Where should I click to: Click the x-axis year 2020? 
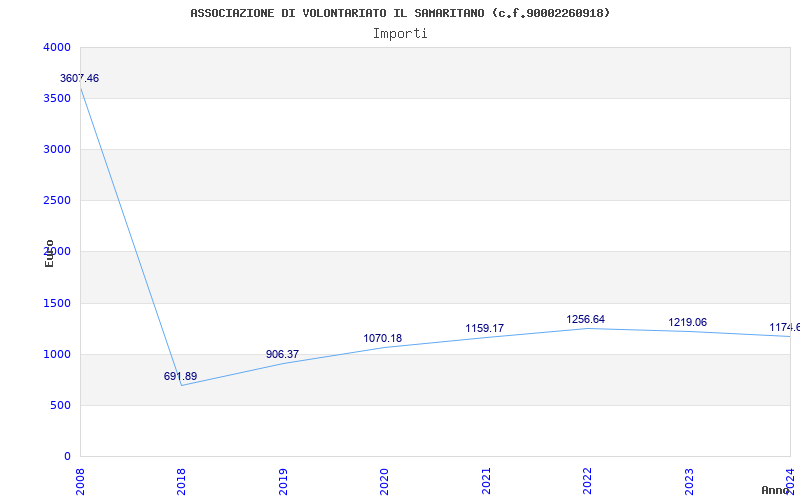click(385, 481)
